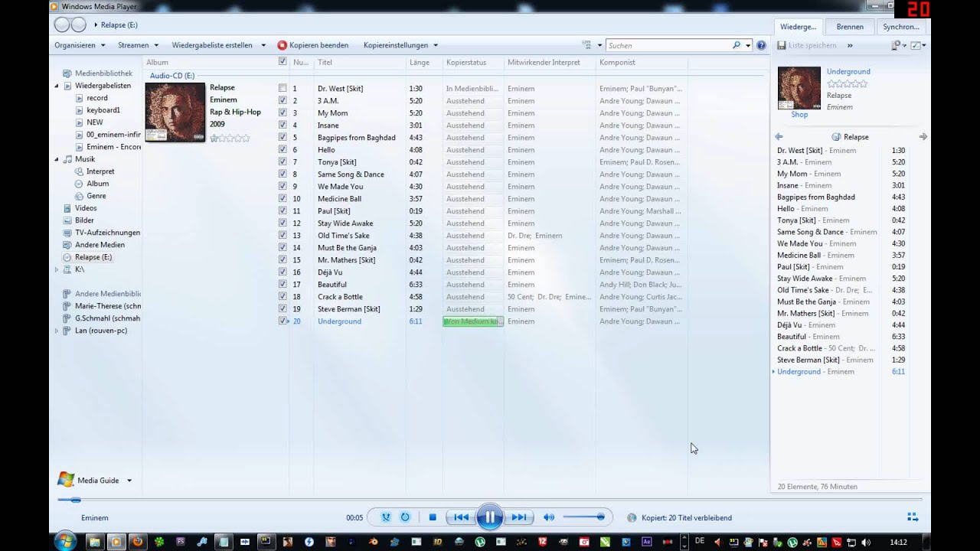Uncheck the box for My Mom
980x551 pixels.
pos(283,112)
